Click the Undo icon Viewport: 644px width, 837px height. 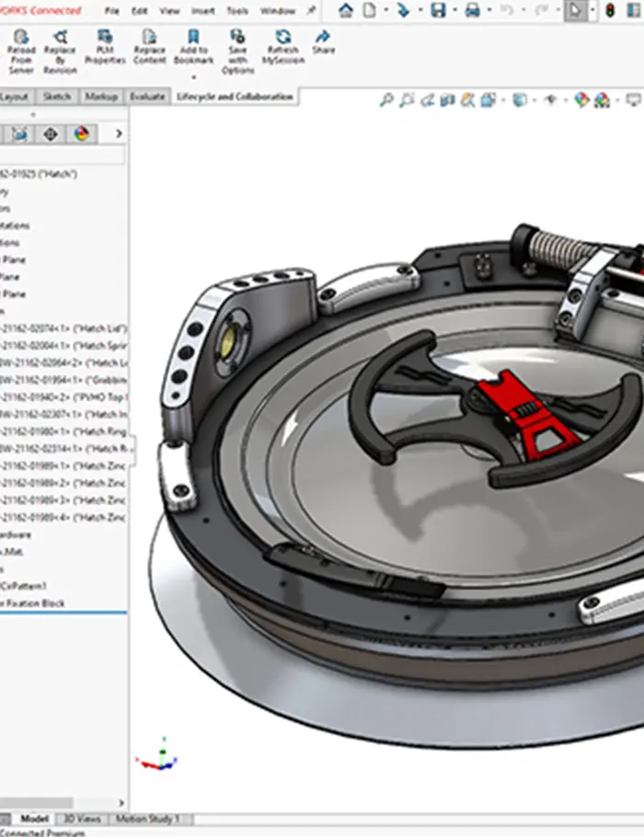point(507,10)
